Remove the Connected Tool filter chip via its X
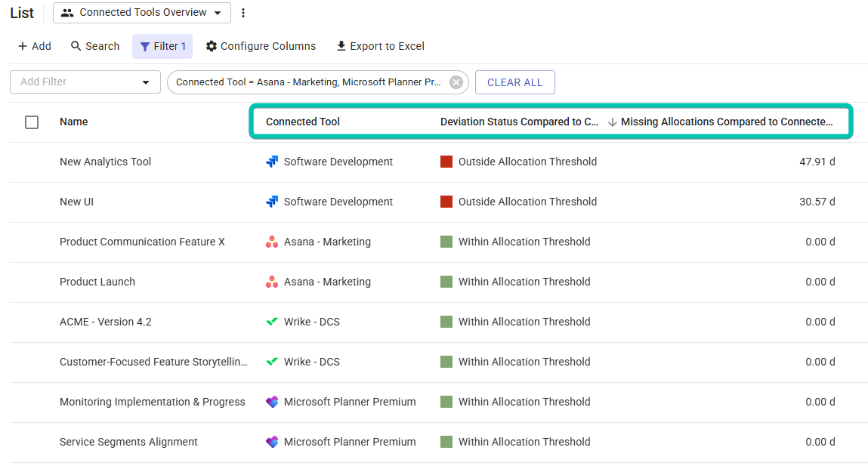 click(x=456, y=82)
